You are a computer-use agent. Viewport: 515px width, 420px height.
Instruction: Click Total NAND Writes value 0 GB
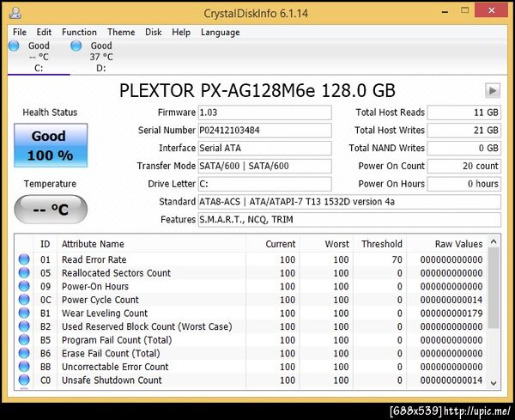tap(463, 148)
